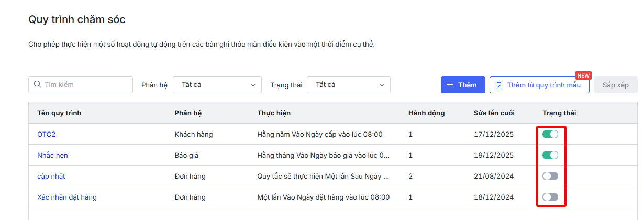This screenshot has height=220, width=644.
Task: Click the Sửa lần cuối column header
Action: 494,113
